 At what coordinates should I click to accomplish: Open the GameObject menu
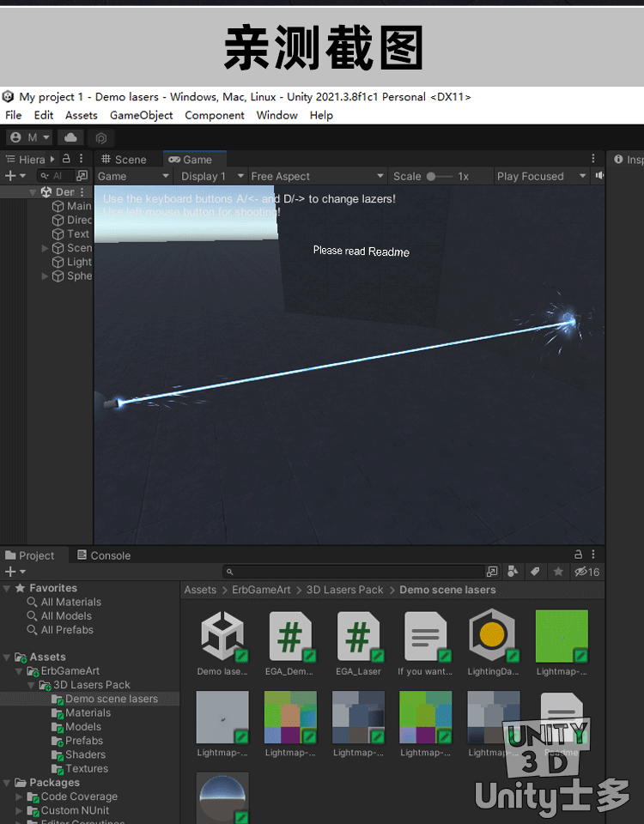(x=141, y=115)
